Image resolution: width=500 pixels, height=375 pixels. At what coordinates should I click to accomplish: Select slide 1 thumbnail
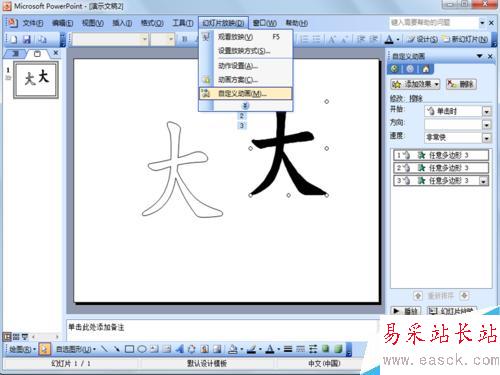click(36, 79)
